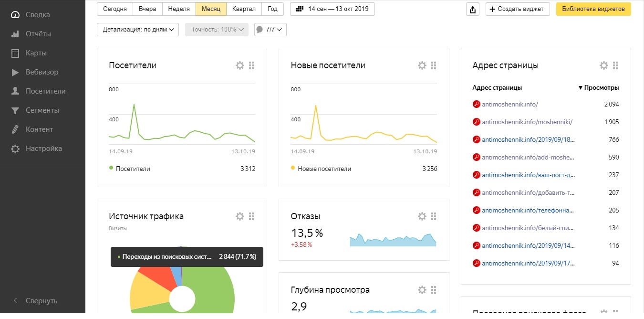644x319 pixels.
Task: Select the Сегодня period option
Action: 115,9
